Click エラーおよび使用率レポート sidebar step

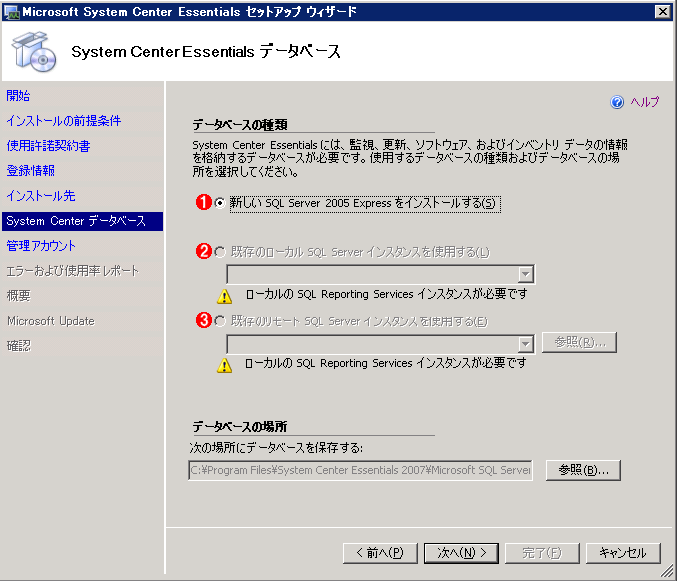click(x=73, y=271)
